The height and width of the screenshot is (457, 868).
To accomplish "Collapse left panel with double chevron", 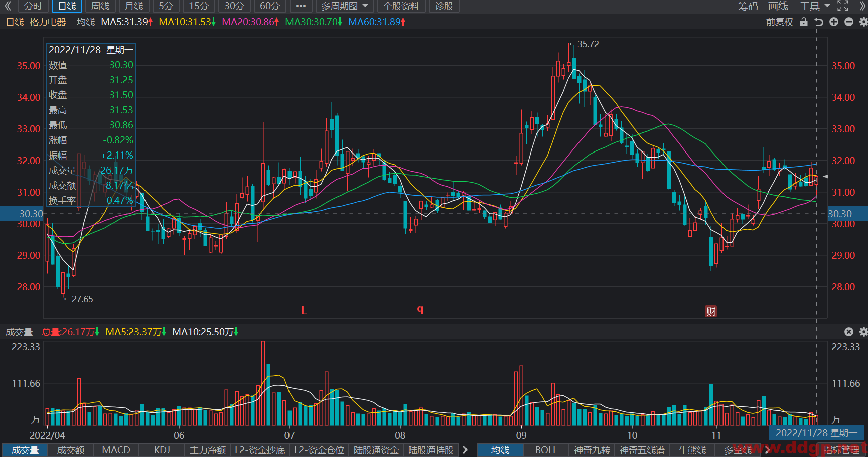I will 8,6.
